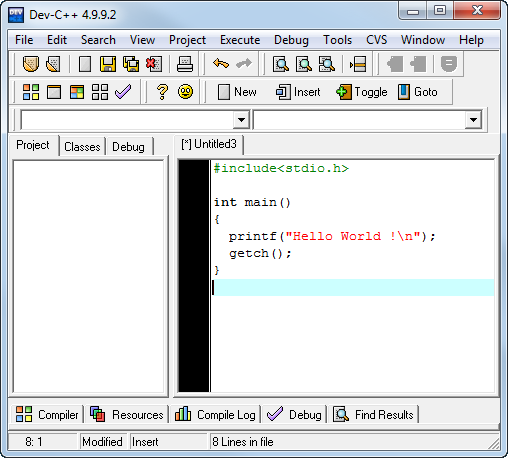Click the Goto bookmark button
Viewport: 508px width, 458px height.
(x=418, y=92)
